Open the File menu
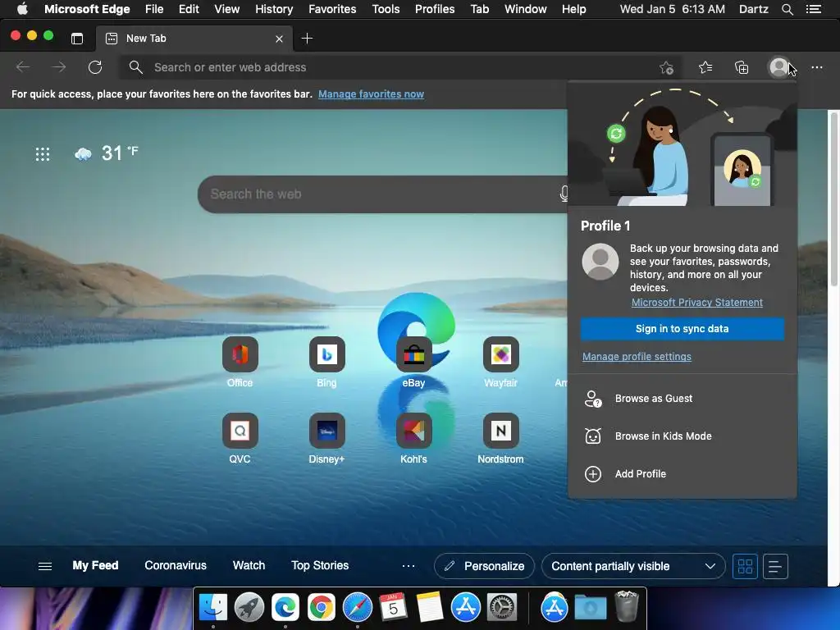This screenshot has width=840, height=630. (x=154, y=9)
